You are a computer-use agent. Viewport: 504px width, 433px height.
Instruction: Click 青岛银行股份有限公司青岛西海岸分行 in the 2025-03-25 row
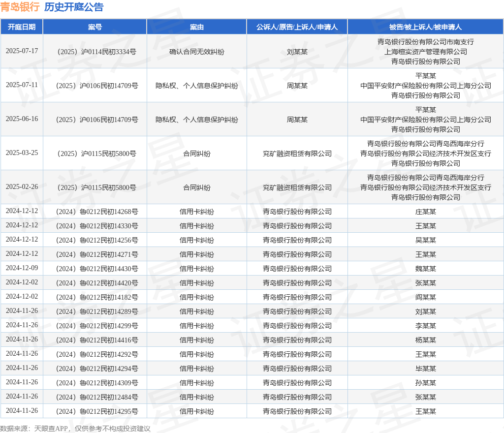pyautogui.click(x=426, y=144)
